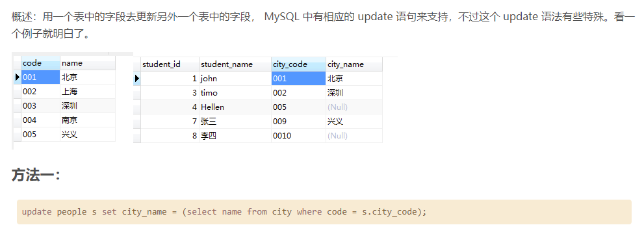The width and height of the screenshot is (644, 238).
Task: Click the current-row arrow beside student john
Action: point(137,79)
